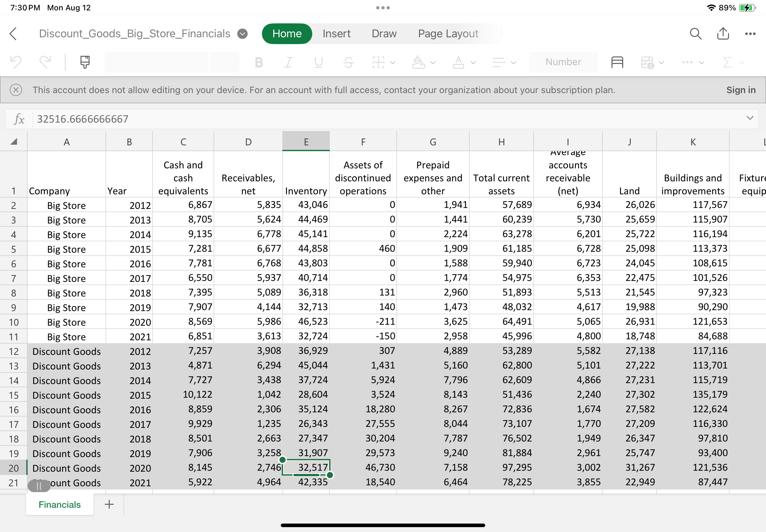
Task: Apply bold formatting to the selection
Action: [258, 62]
